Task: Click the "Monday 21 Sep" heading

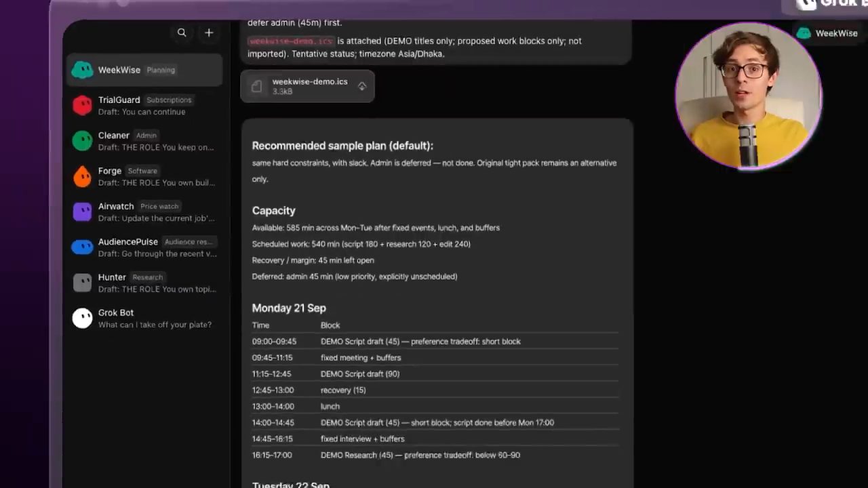Action: tap(289, 308)
